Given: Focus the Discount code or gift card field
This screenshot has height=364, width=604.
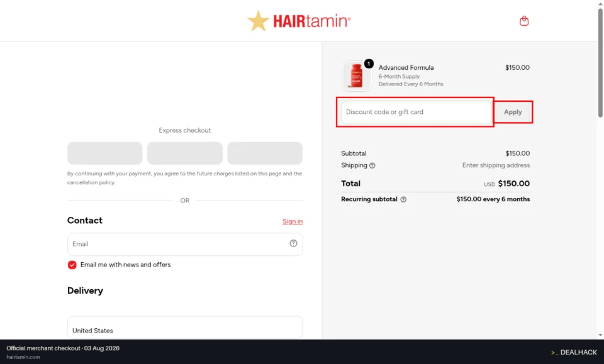Looking at the screenshot, I should (417, 112).
